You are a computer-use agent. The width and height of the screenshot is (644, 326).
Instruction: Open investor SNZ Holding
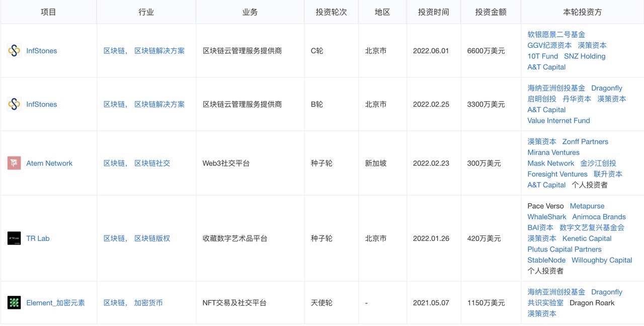click(x=585, y=56)
